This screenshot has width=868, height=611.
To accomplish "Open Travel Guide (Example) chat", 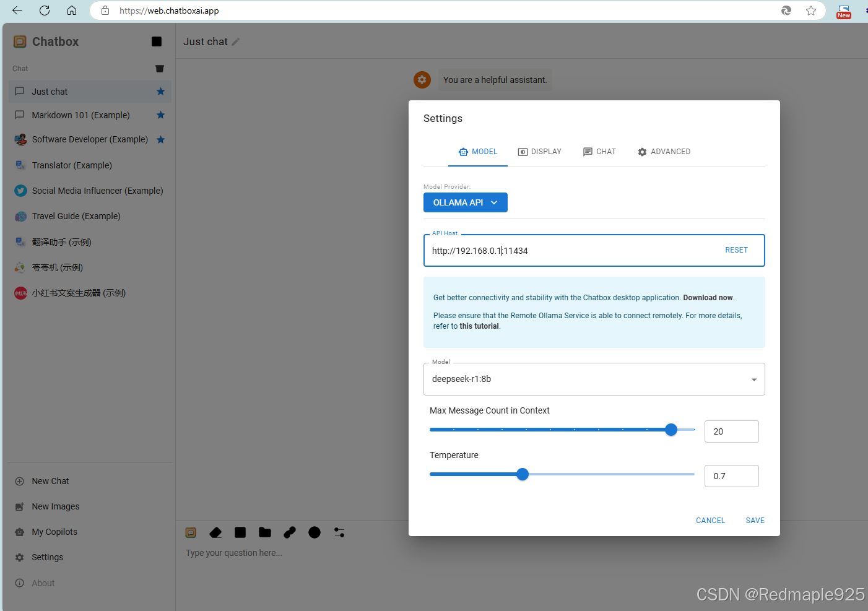I will click(90, 216).
